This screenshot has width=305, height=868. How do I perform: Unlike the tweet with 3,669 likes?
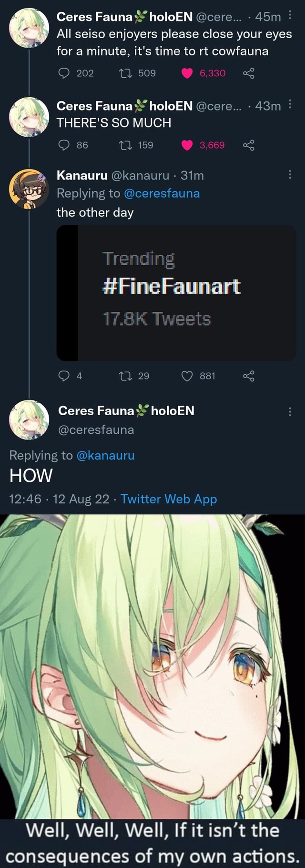[187, 145]
